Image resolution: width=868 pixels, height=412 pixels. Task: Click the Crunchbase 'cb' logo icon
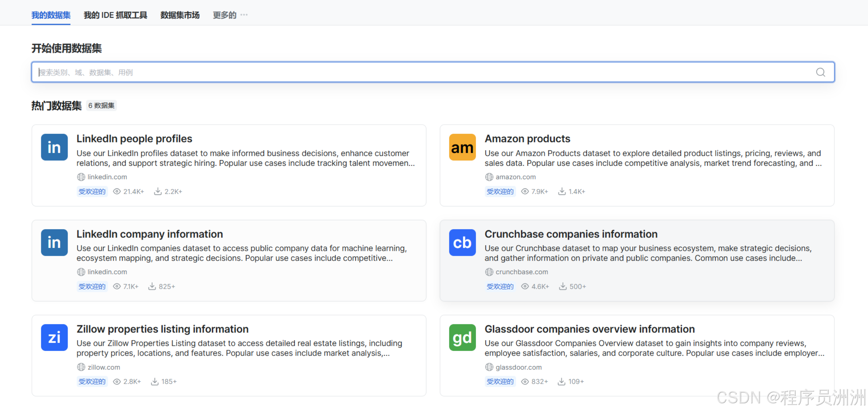462,242
